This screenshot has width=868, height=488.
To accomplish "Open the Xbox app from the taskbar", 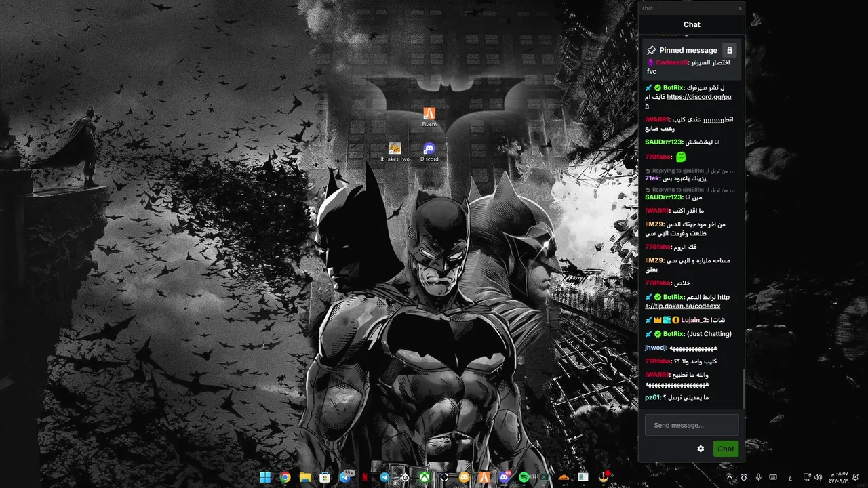I will click(425, 477).
